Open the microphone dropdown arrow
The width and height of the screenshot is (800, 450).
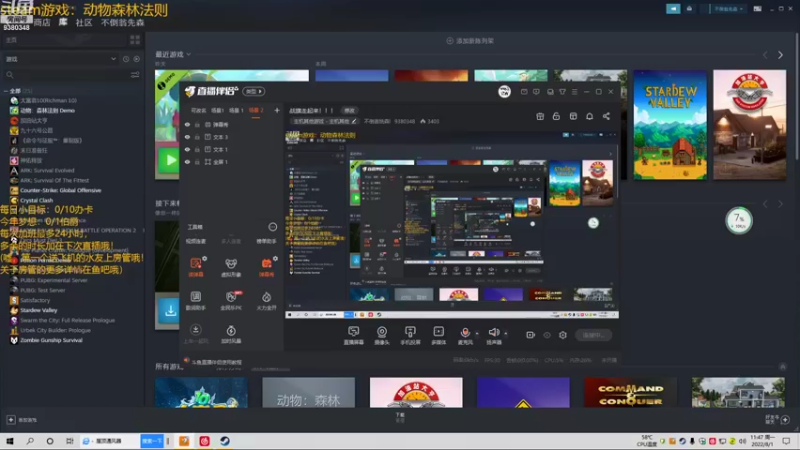[x=477, y=333]
